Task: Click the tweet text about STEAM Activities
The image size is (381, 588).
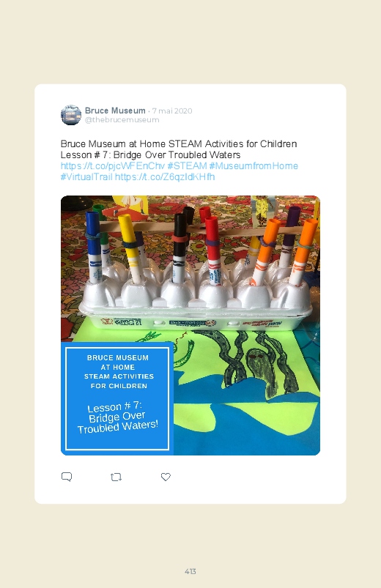Action: tap(179, 149)
